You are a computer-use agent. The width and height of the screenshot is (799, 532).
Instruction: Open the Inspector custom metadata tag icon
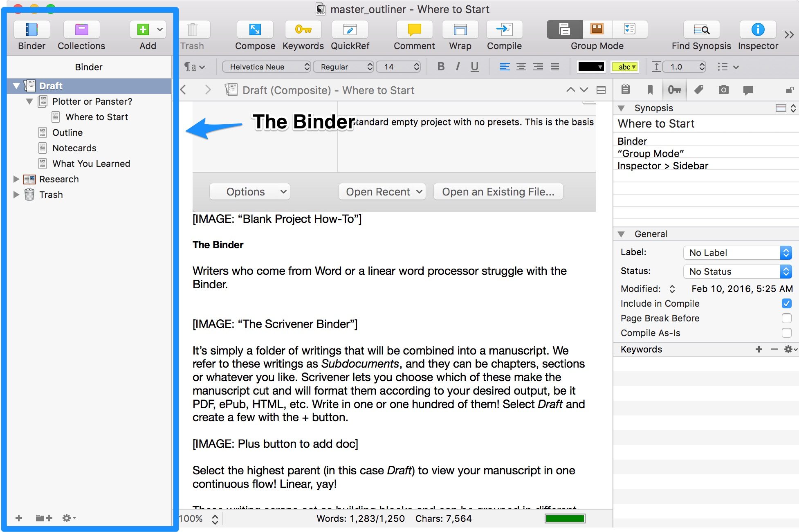coord(699,90)
